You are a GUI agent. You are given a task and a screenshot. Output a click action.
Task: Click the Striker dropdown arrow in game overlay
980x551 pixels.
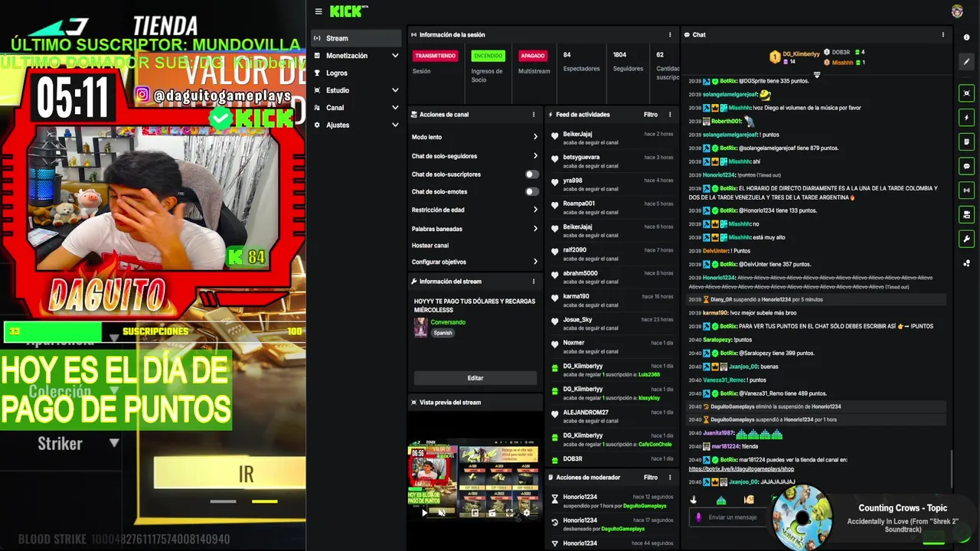[114, 443]
